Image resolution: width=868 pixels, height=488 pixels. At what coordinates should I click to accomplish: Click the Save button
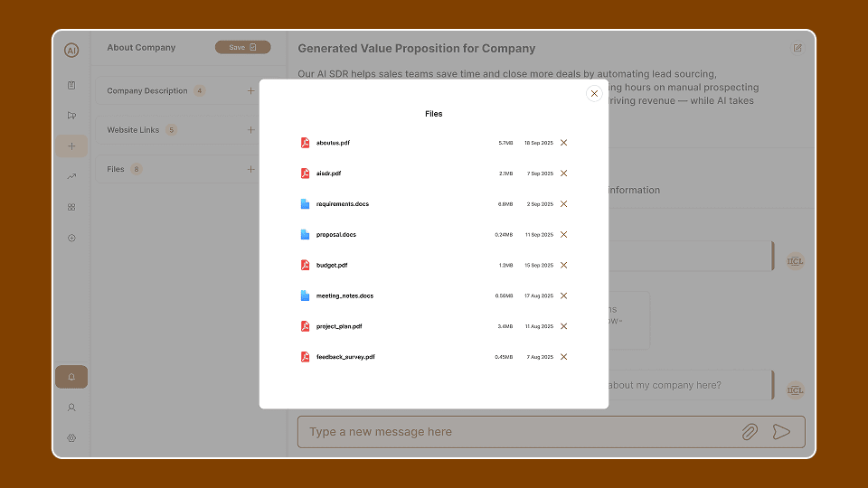click(242, 47)
